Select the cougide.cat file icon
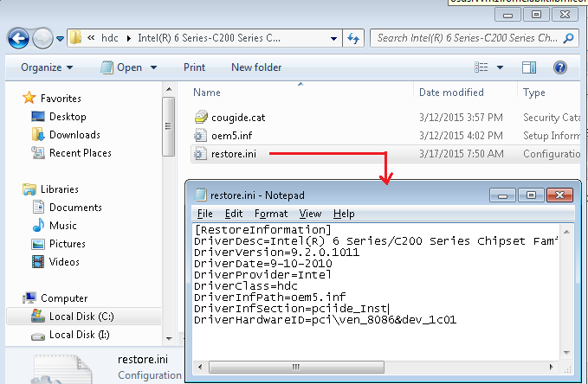This screenshot has height=384, width=588. [201, 118]
